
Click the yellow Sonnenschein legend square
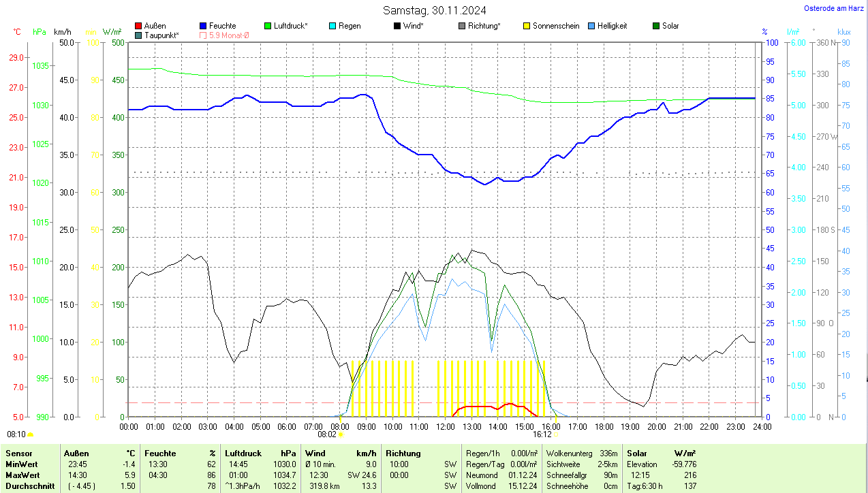[527, 26]
